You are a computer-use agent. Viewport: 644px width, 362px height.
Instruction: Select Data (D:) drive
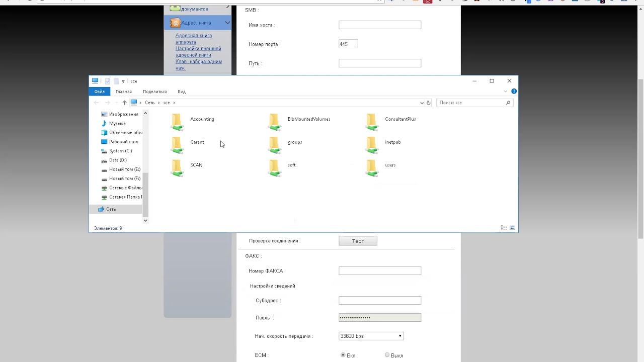coord(114,160)
